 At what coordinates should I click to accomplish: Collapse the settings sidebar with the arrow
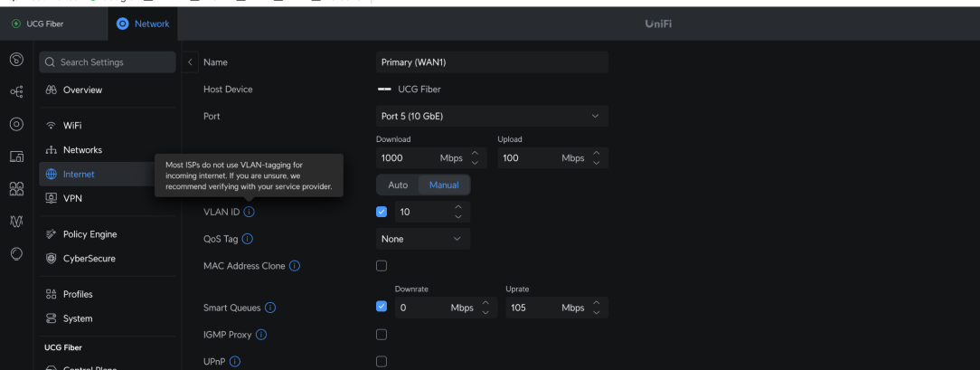click(190, 62)
